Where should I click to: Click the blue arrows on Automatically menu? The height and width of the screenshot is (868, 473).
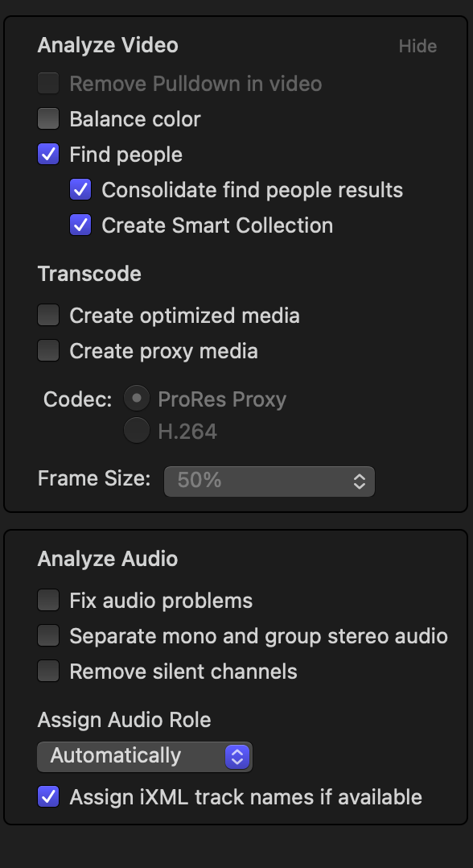point(237,757)
